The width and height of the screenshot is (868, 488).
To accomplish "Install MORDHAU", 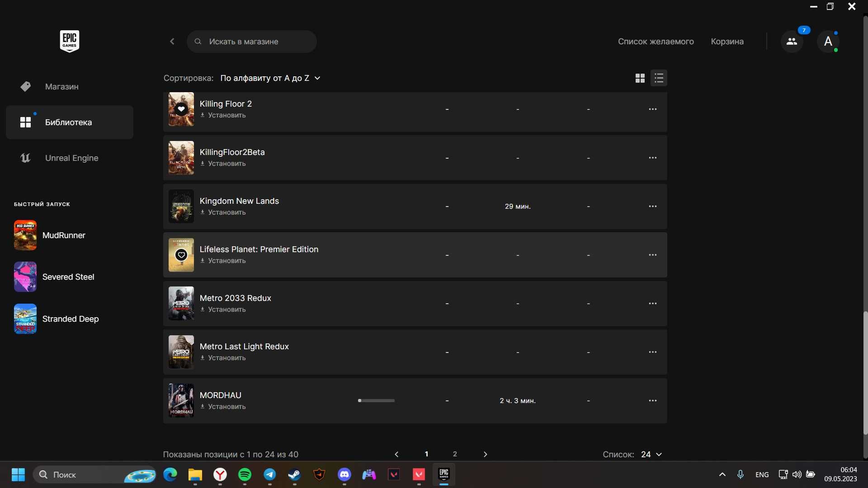I will (x=223, y=407).
